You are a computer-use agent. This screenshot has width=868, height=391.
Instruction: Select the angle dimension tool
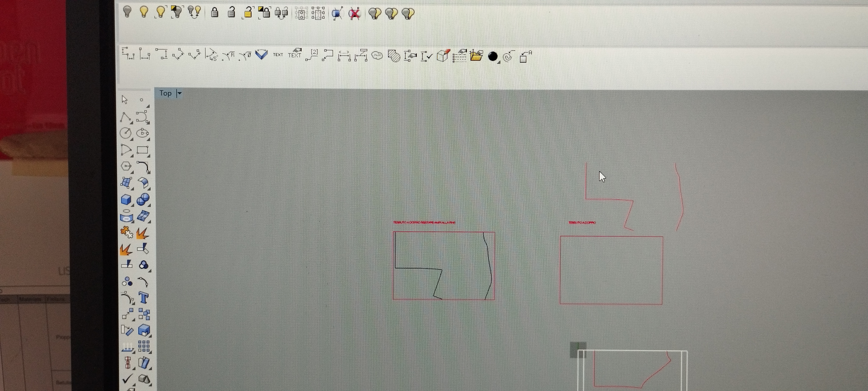pos(211,55)
